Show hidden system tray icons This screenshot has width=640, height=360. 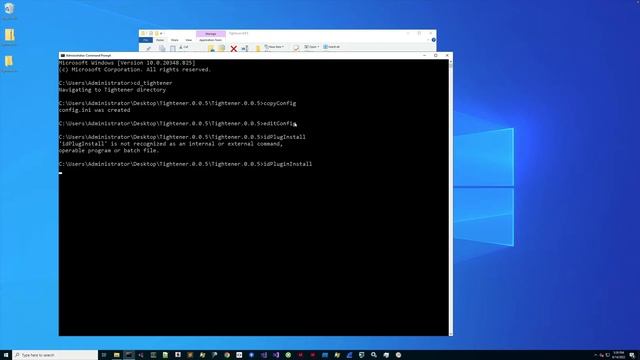click(596, 355)
